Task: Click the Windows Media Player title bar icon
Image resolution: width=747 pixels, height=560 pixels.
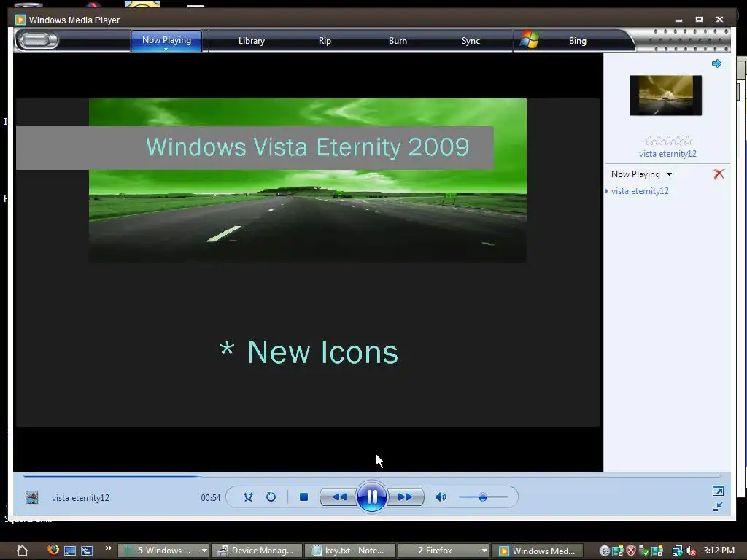Action: tap(20, 20)
